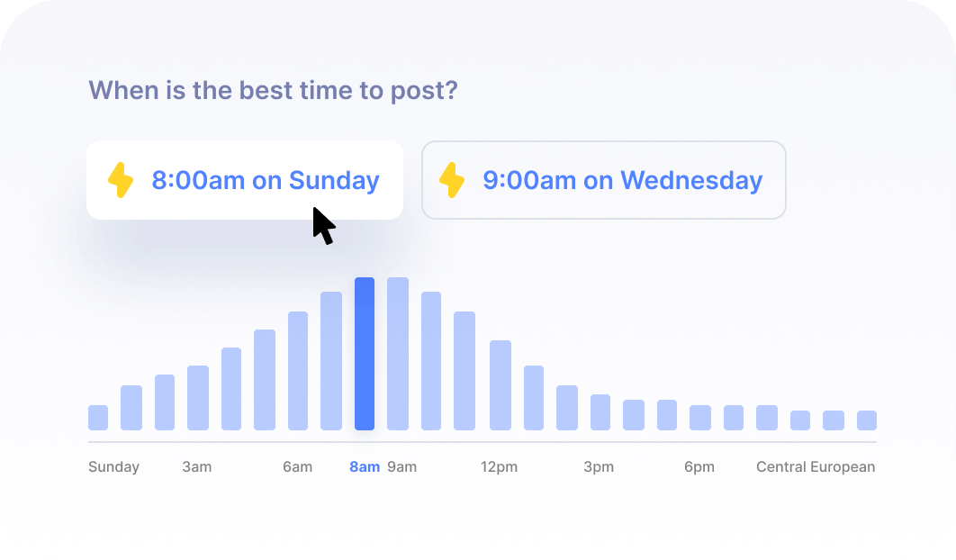
Task: Click the "Sunday" label on the chart axis
Action: [113, 466]
